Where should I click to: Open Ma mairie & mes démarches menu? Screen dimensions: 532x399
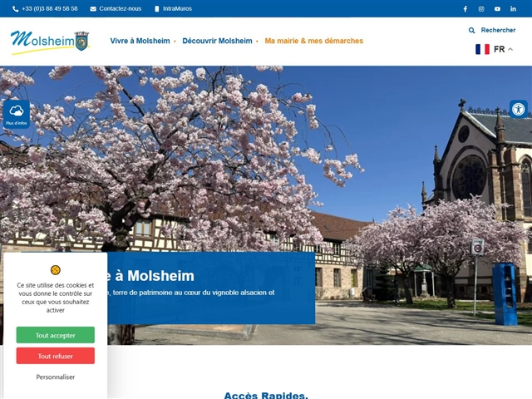pos(314,41)
